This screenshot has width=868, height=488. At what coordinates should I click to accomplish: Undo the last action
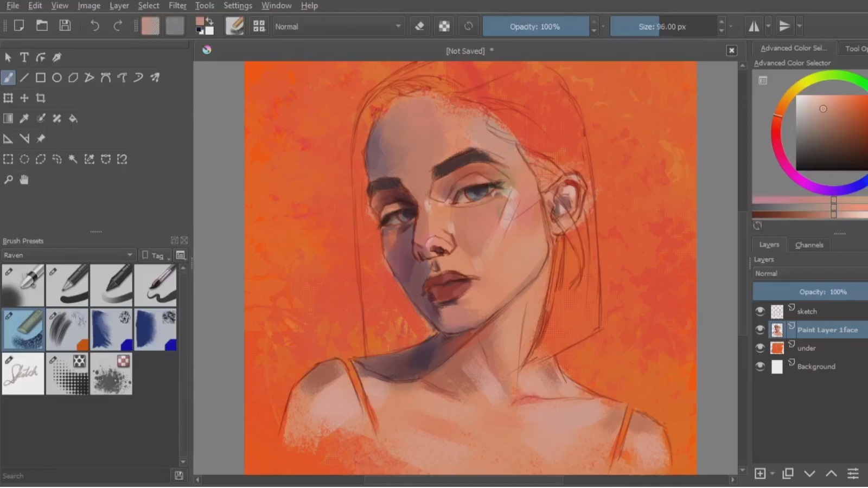[x=94, y=25]
